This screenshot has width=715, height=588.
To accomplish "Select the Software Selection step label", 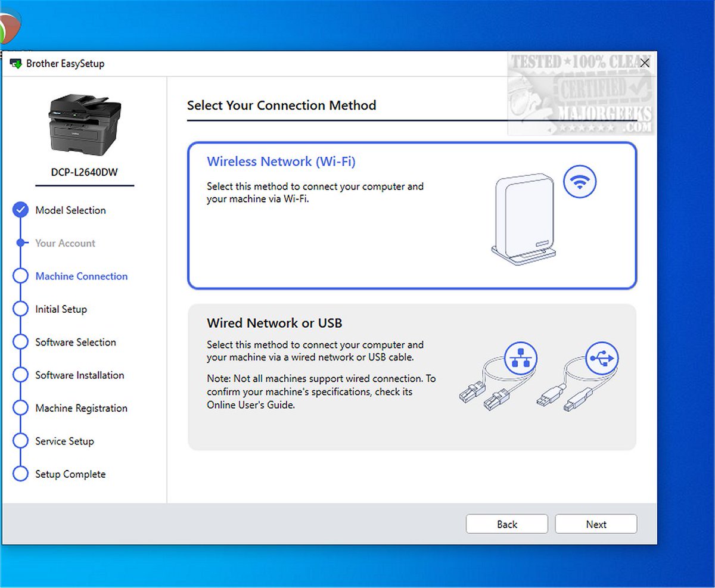I will coord(76,343).
